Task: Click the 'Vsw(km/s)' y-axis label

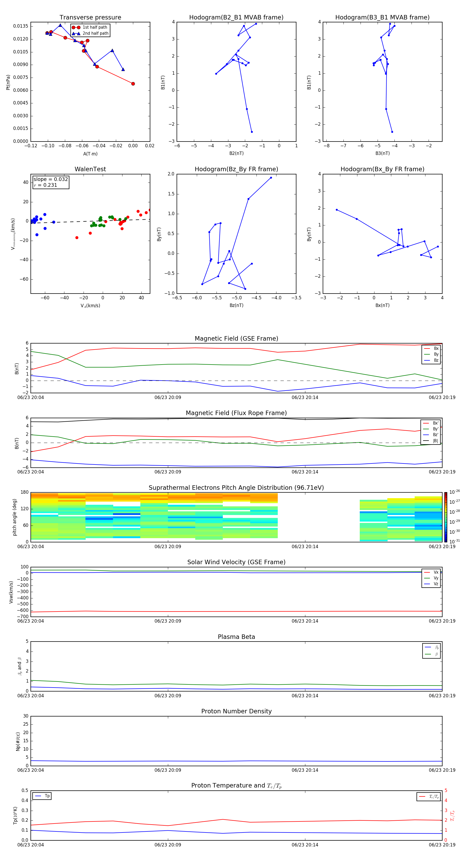Action: (x=11, y=592)
